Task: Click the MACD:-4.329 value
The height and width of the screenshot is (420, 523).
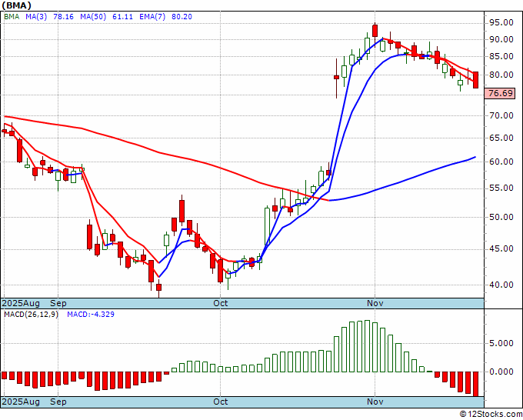Action: click(x=91, y=315)
